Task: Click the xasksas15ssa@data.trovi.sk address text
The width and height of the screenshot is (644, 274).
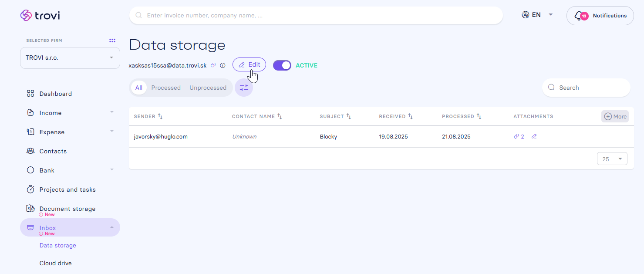Action: [x=168, y=65]
